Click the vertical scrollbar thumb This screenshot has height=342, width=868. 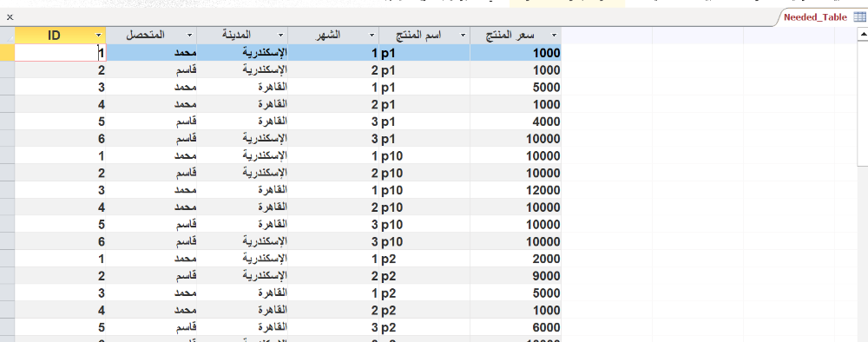862,104
